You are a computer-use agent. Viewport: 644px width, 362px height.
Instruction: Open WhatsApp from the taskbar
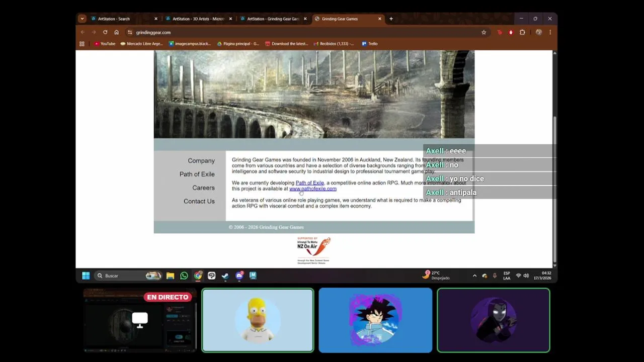[184, 276]
